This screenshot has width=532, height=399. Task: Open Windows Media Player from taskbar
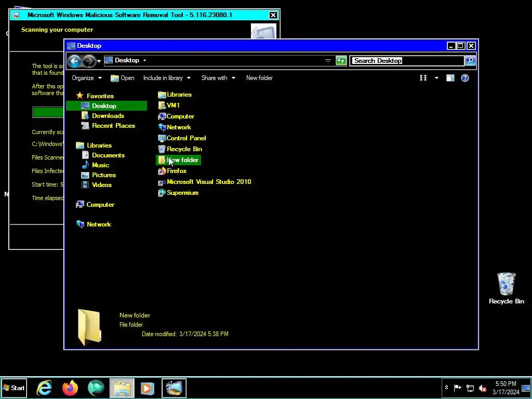147,388
